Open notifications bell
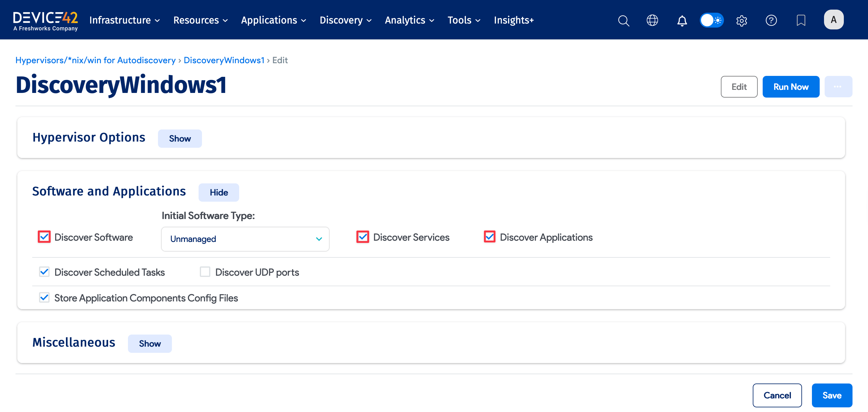Image resolution: width=868 pixels, height=412 pixels. click(682, 20)
